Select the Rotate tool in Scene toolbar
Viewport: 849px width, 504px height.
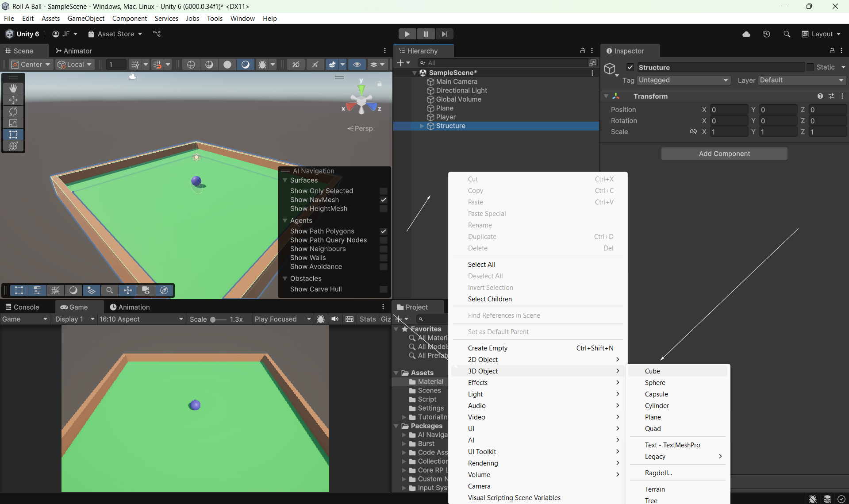click(13, 112)
